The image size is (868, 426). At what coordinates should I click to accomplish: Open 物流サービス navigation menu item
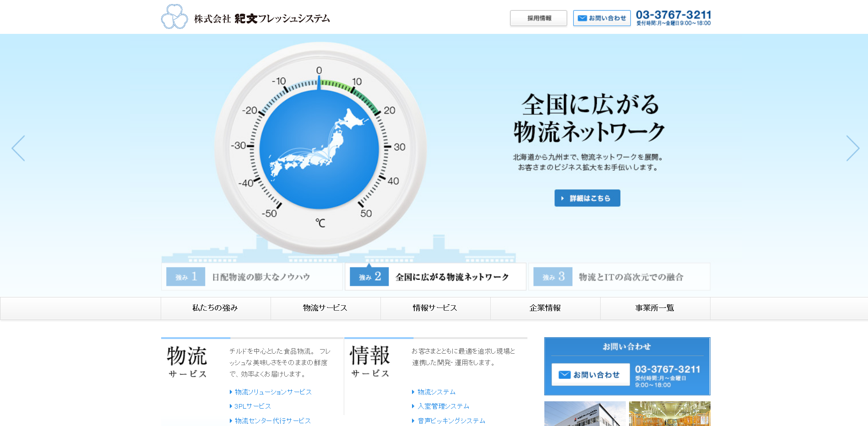click(x=325, y=308)
